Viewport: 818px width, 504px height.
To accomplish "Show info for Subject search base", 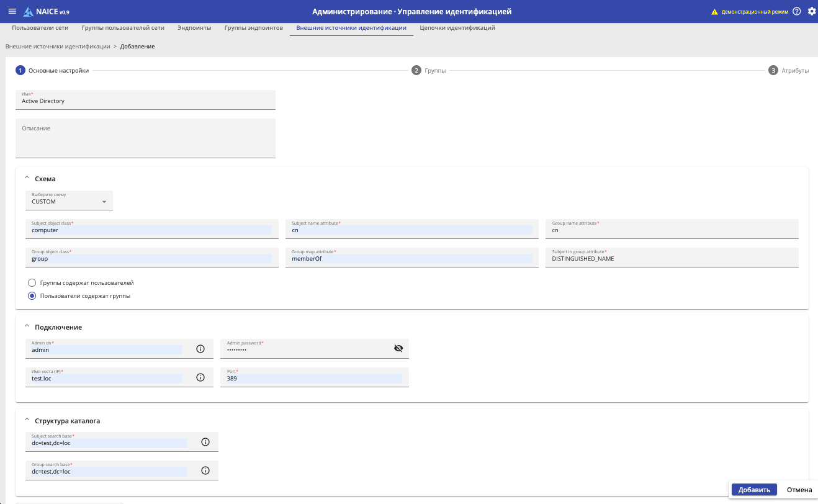I will coord(205,443).
